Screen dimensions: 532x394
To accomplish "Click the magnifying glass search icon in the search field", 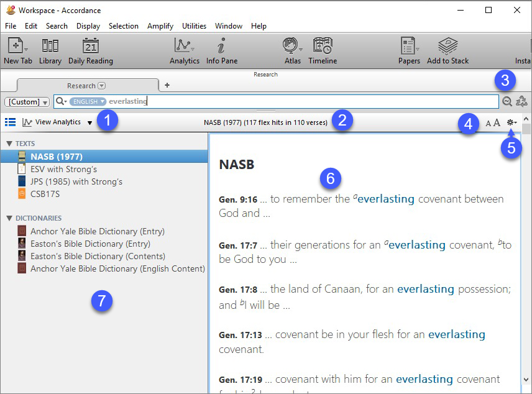I will [x=60, y=101].
